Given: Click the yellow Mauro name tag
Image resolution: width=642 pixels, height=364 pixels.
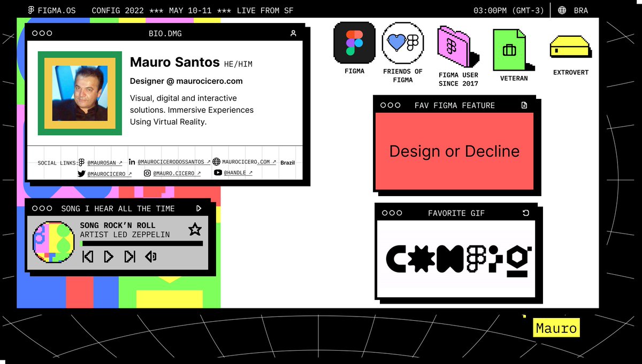Looking at the screenshot, I should point(556,328).
